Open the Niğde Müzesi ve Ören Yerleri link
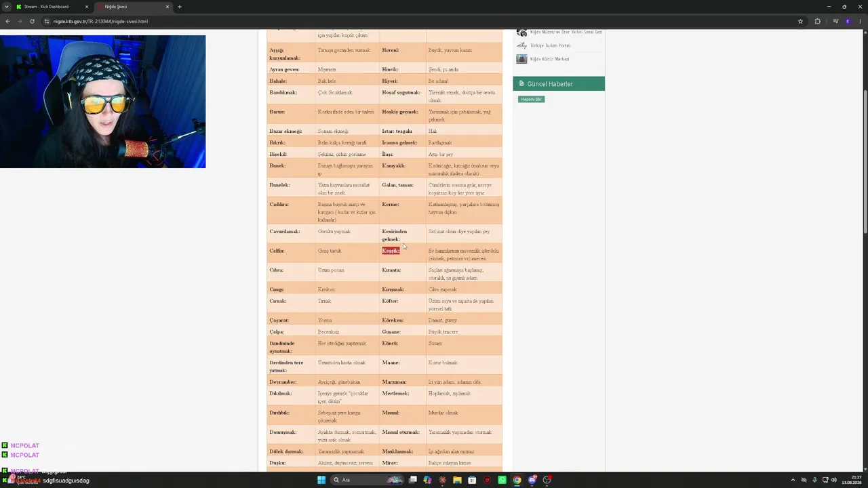This screenshot has width=868, height=488. point(566,32)
